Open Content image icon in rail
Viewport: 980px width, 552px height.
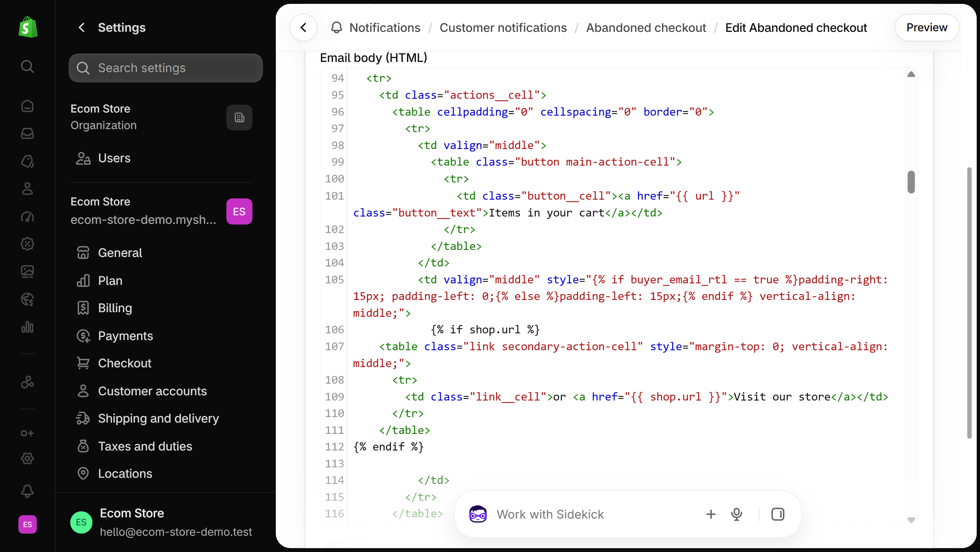[x=27, y=271]
